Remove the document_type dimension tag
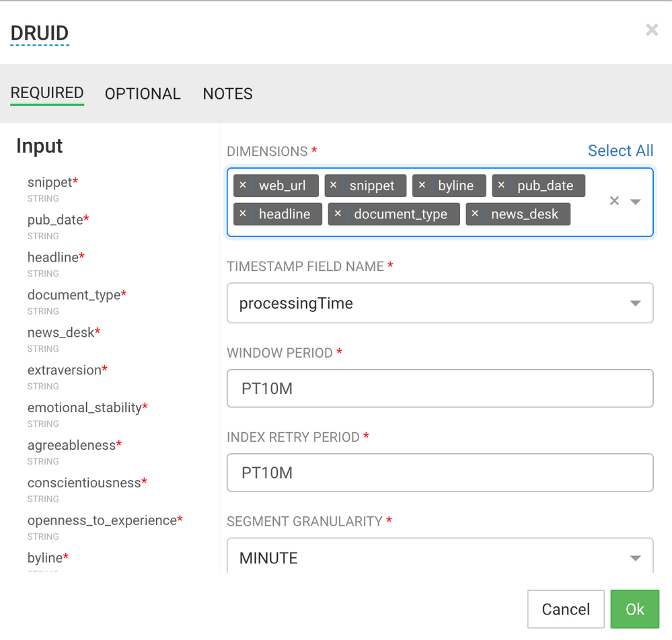Screen dimensions: 672x640 pos(338,214)
